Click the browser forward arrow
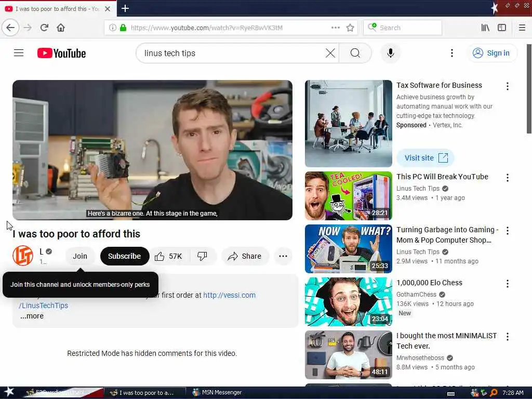 click(x=28, y=28)
